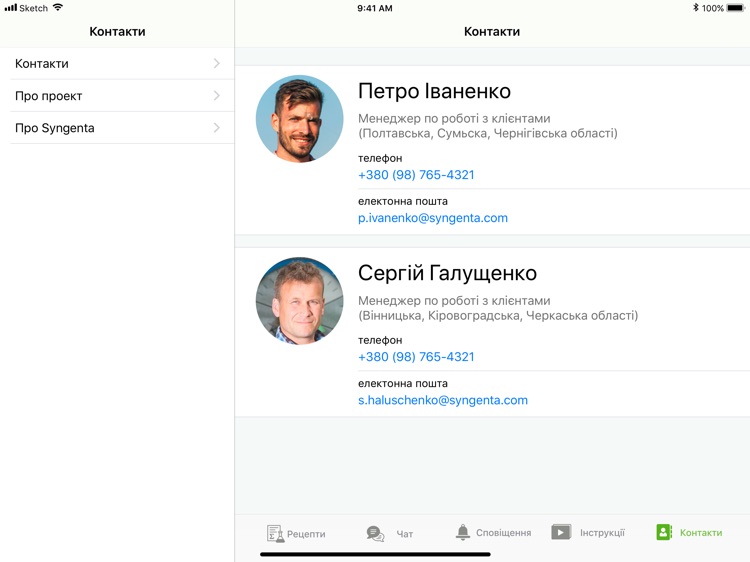
Task: Tap the home indicator bar at bottom
Action: (x=375, y=554)
